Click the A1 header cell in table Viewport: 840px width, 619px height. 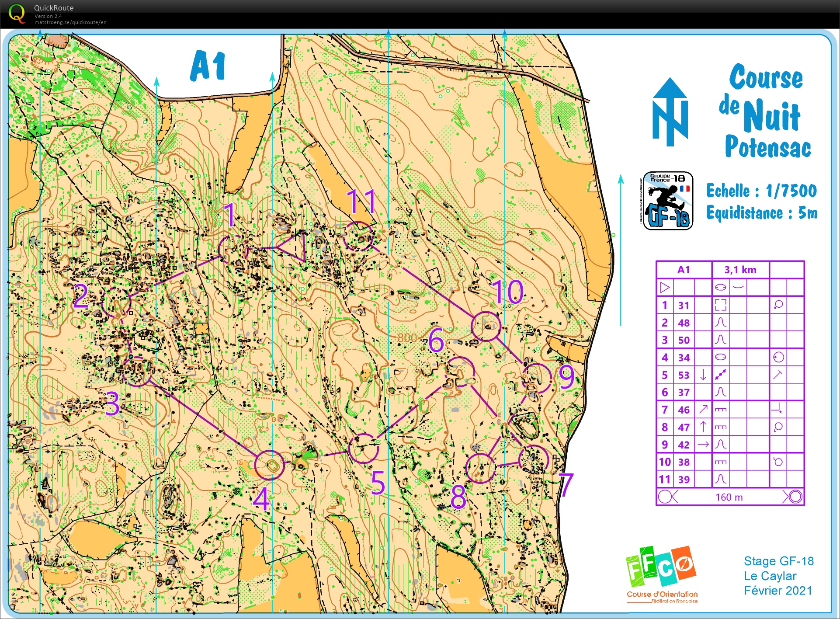pos(684,270)
